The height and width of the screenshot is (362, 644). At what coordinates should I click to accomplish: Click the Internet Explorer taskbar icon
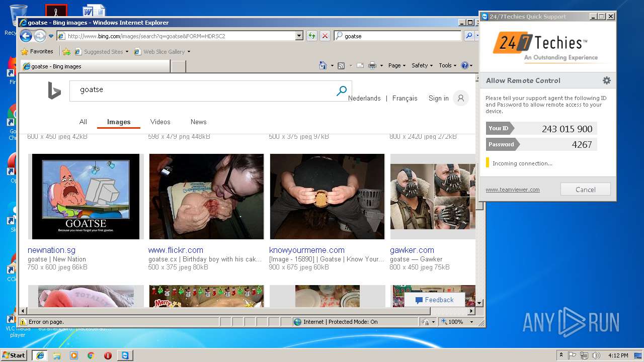click(40, 355)
